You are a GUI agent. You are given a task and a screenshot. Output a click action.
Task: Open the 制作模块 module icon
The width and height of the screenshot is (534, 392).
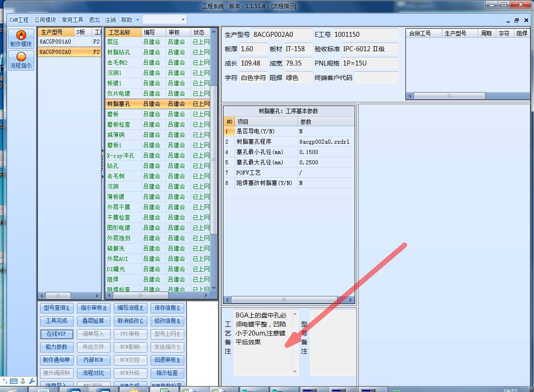coord(21,39)
